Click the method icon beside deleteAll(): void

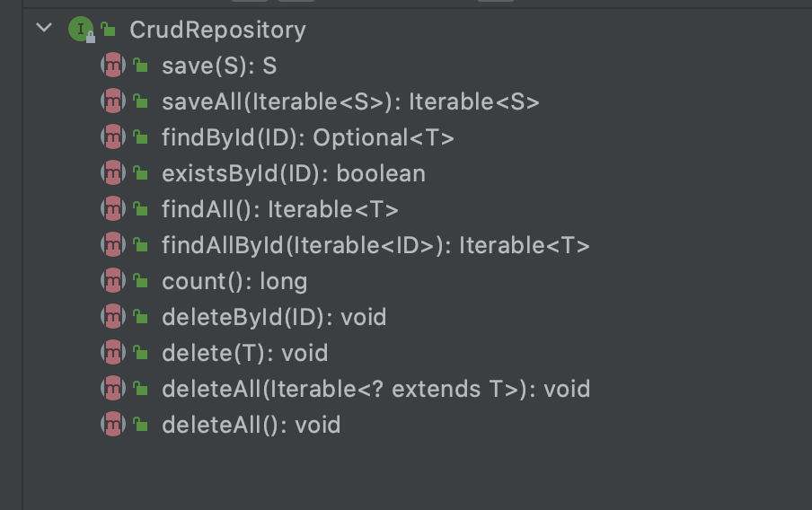click(x=113, y=425)
